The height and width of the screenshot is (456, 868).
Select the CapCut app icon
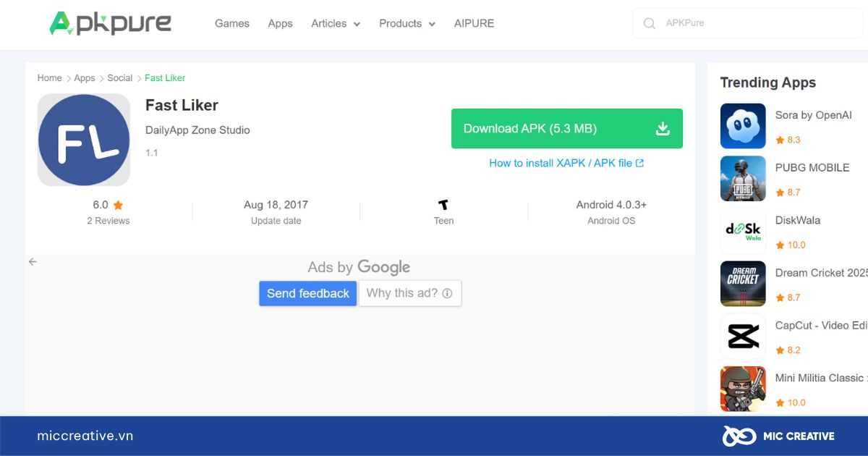click(x=743, y=336)
